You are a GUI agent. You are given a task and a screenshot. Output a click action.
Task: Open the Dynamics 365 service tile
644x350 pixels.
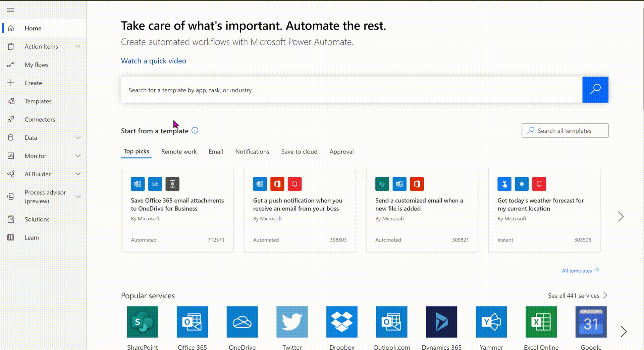[441, 322]
